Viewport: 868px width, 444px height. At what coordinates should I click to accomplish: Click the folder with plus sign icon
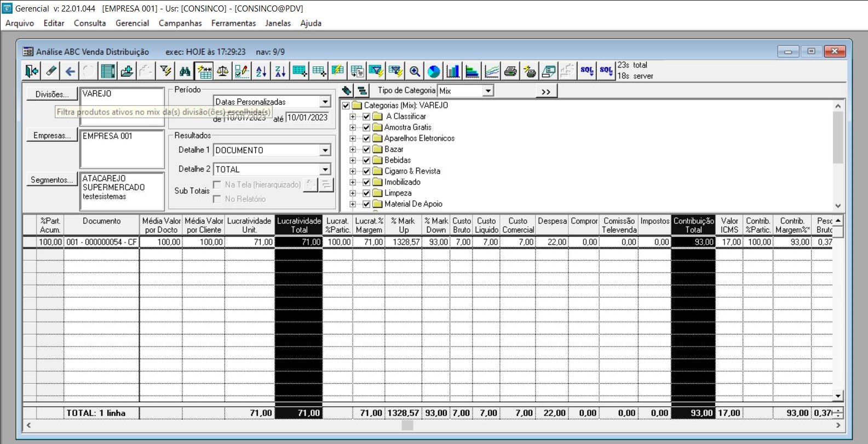click(127, 71)
